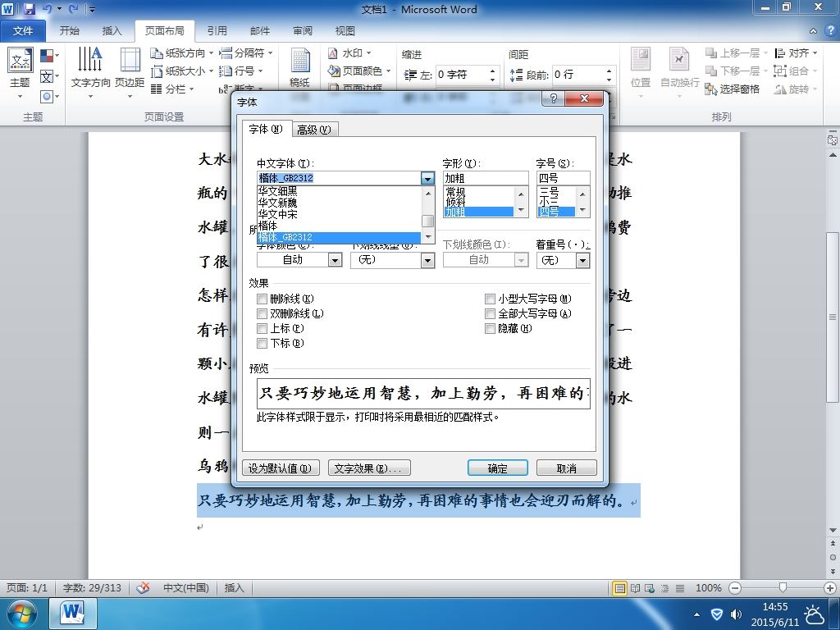Click the Undo icon in quick access toolbar
Viewport: 840px width, 630px height.
(x=47, y=9)
